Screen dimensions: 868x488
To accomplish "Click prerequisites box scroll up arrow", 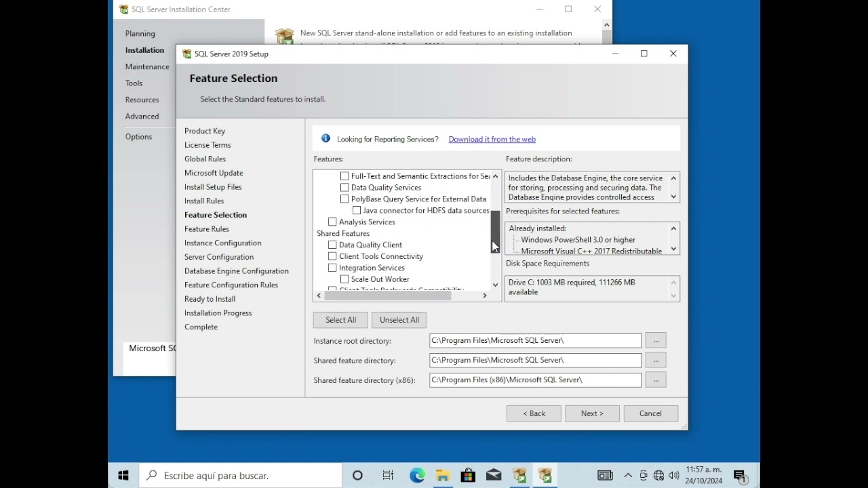I will tap(673, 228).
